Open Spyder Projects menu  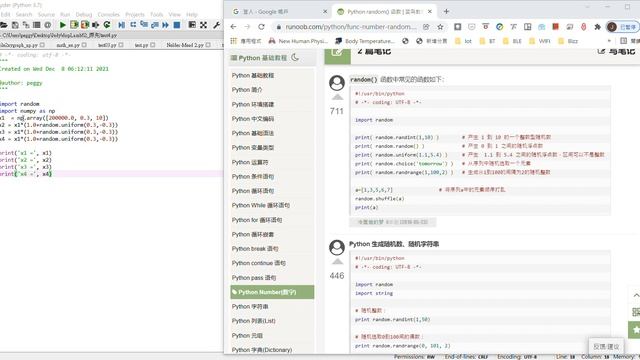(x=135, y=14)
